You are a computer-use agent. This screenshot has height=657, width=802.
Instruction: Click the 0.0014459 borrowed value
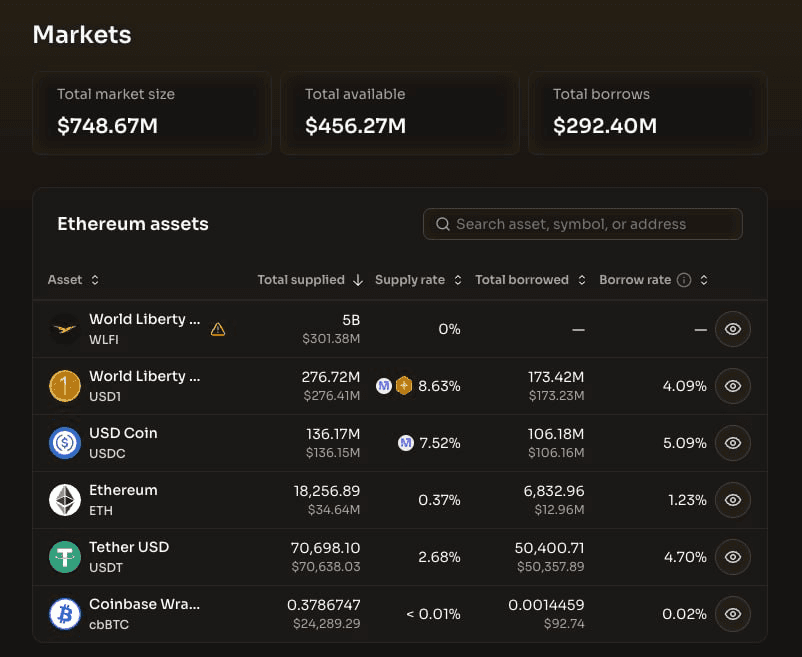(x=546, y=605)
